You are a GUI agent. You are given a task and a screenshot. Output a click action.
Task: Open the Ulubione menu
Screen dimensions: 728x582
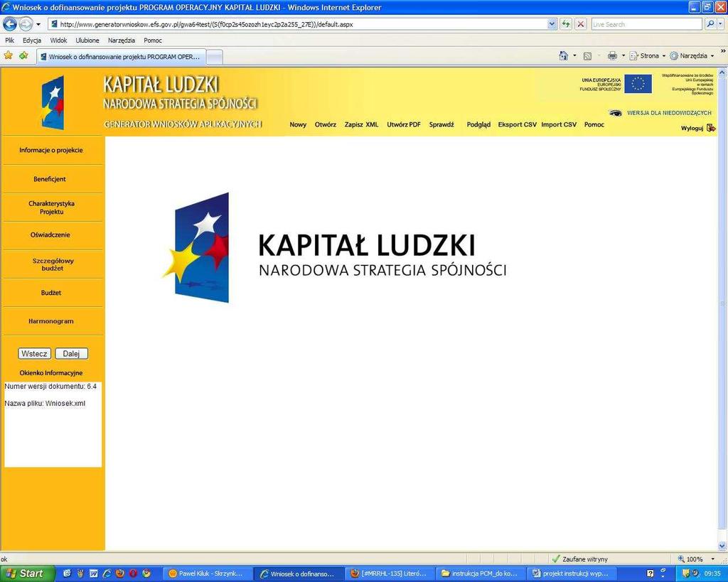click(87, 41)
